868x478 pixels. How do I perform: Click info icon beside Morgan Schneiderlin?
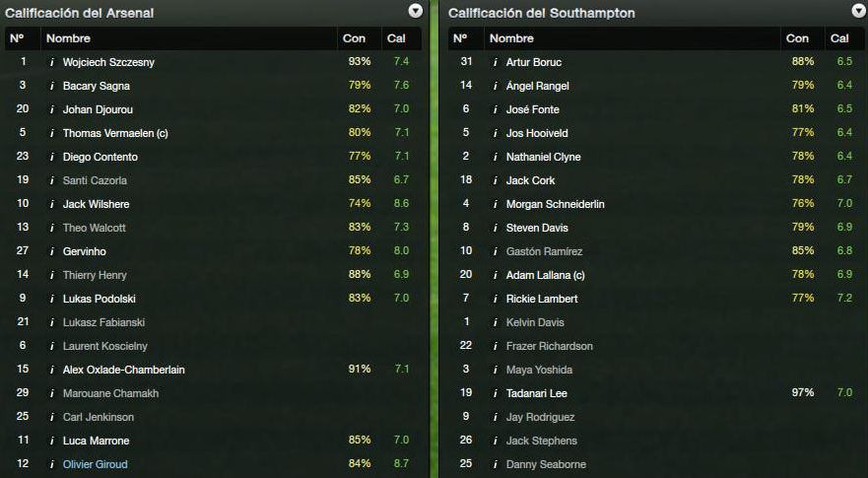pos(496,204)
